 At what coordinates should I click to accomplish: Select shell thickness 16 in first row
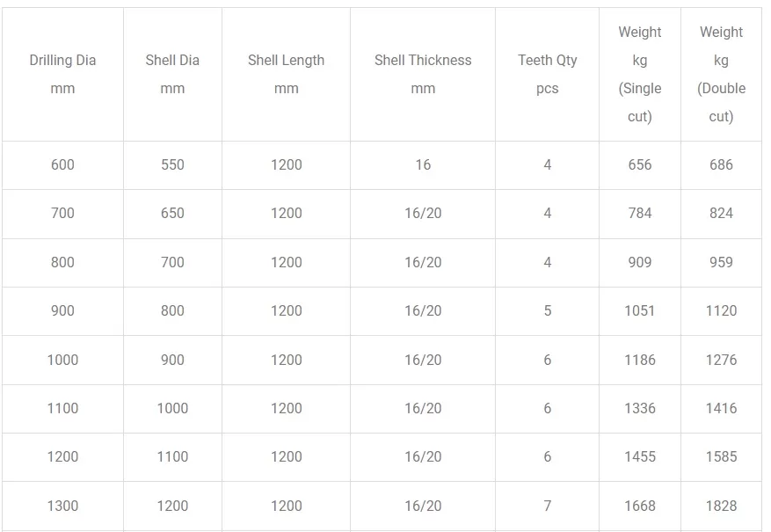point(423,165)
